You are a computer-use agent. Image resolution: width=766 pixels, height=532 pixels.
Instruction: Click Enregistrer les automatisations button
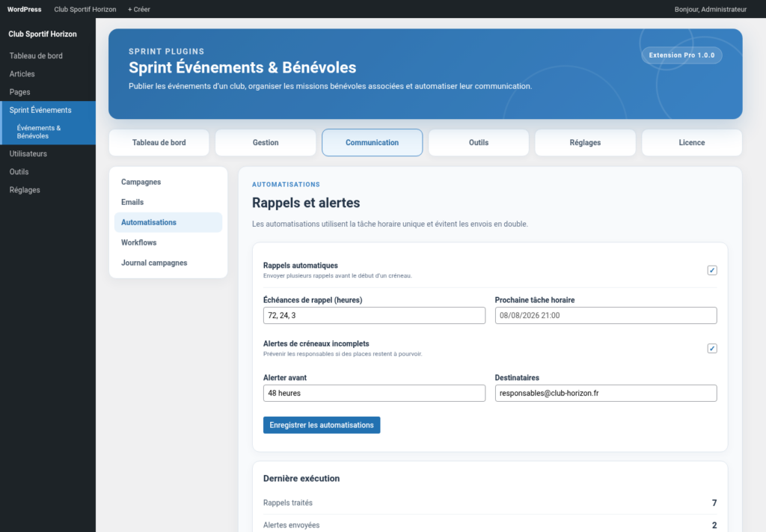(x=322, y=425)
